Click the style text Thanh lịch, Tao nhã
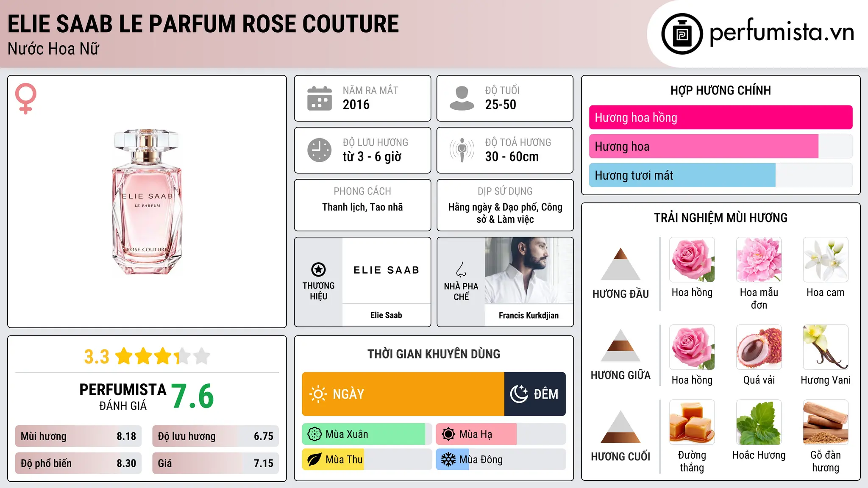Viewport: 868px width, 488px height. tap(362, 207)
